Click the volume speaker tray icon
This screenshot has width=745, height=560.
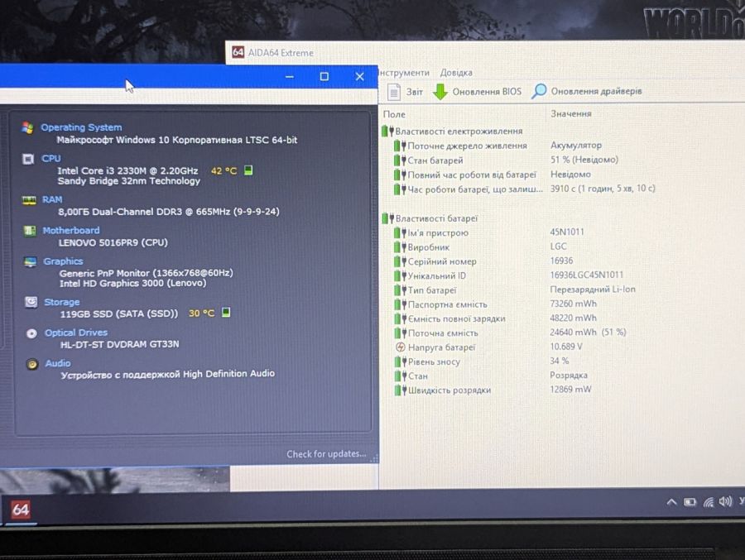pos(725,501)
